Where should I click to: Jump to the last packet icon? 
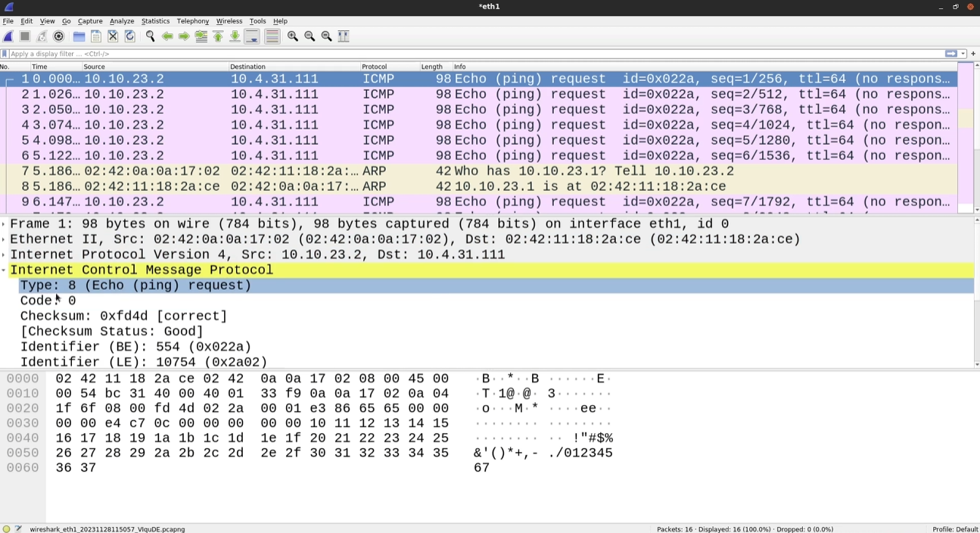[235, 36]
